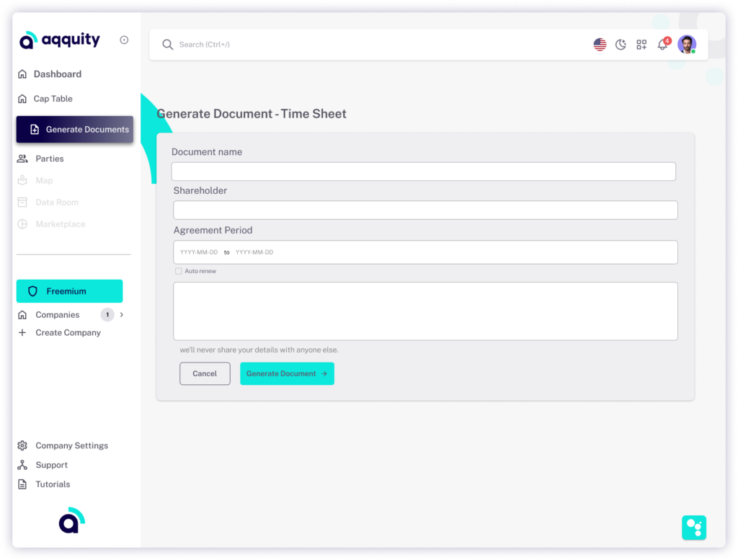Image resolution: width=738 pixels, height=560 pixels.
Task: Open the notifications bell icon
Action: click(x=663, y=44)
